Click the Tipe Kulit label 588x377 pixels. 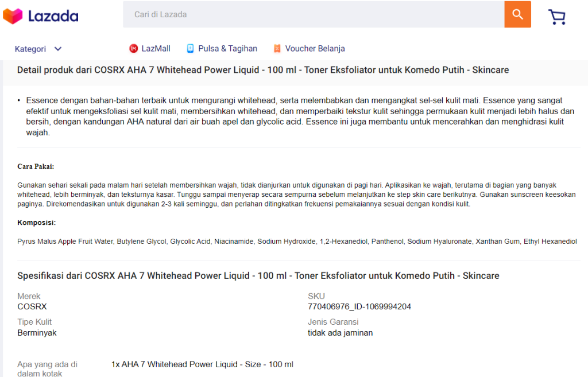click(x=34, y=322)
